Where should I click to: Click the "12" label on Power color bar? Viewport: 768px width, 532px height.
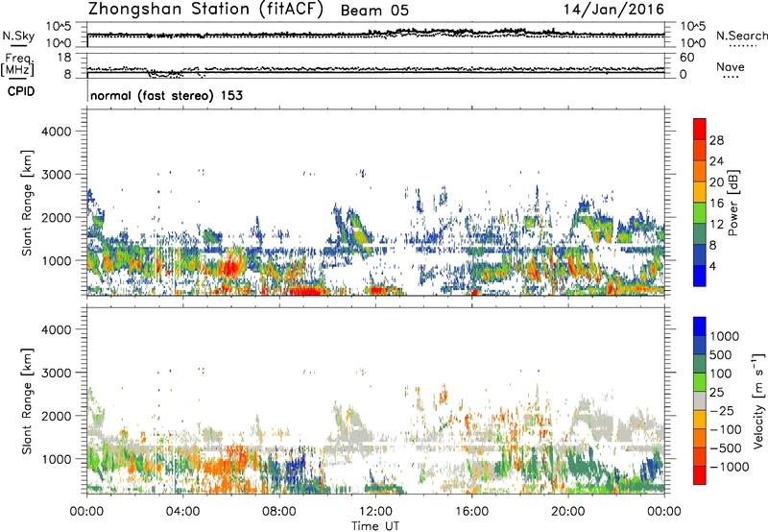[716, 225]
